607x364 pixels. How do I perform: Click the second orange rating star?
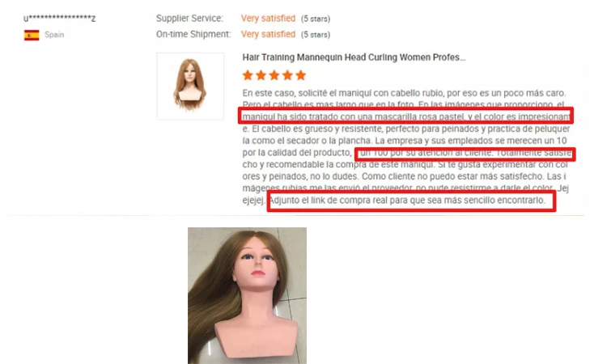[261, 75]
